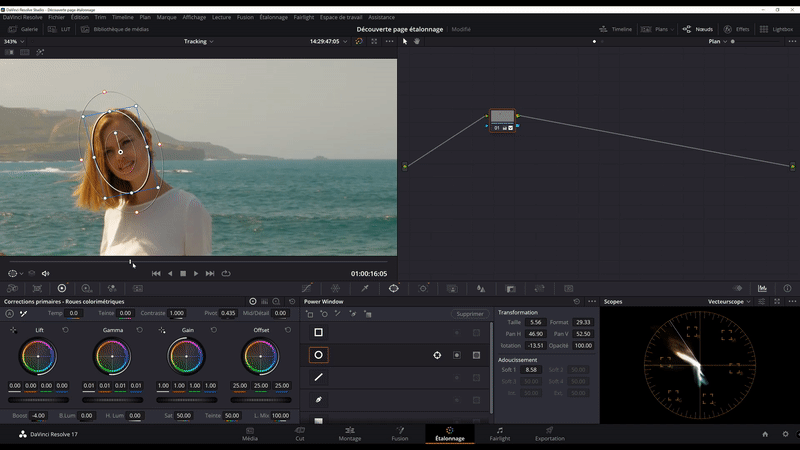Mute the viewer audio speaker
The height and width of the screenshot is (450, 800).
pos(46,273)
